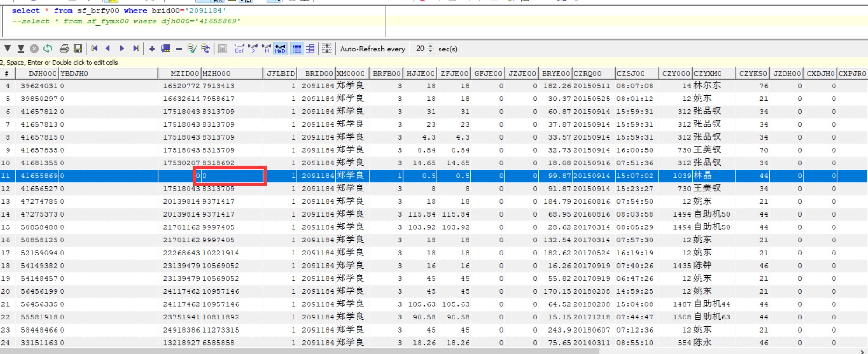Commit changes with the checkmark icon
This screenshot has height=354, width=868.
[x=192, y=49]
